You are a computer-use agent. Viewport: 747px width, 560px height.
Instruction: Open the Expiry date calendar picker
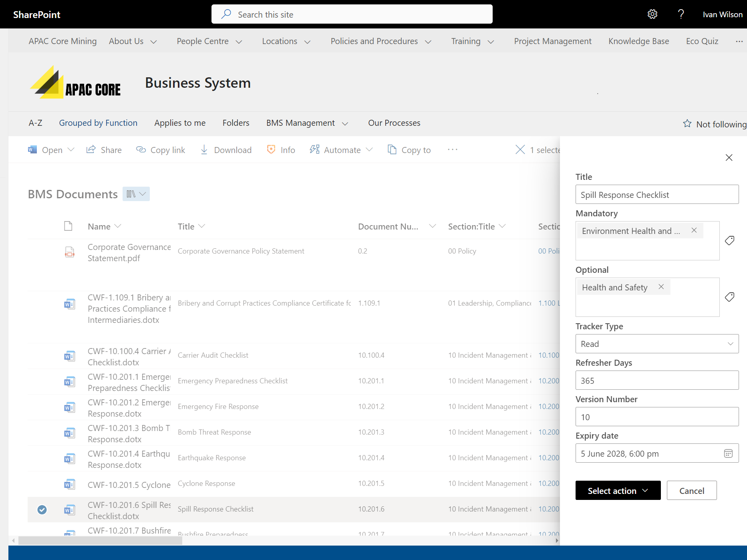coord(728,453)
